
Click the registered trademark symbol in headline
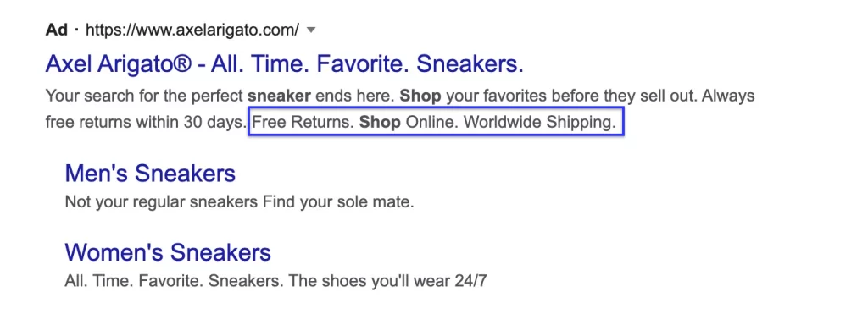(181, 64)
